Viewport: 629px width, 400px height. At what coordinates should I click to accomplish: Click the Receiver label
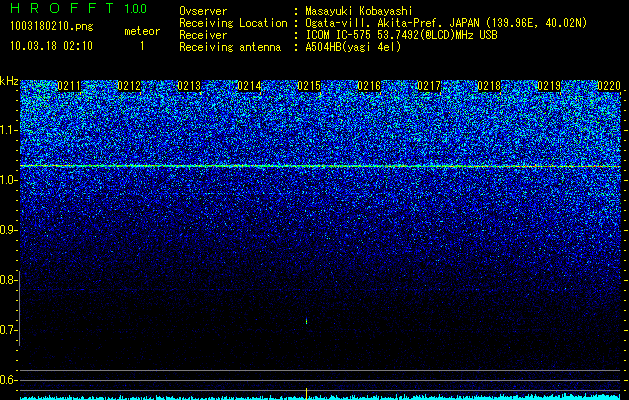203,35
